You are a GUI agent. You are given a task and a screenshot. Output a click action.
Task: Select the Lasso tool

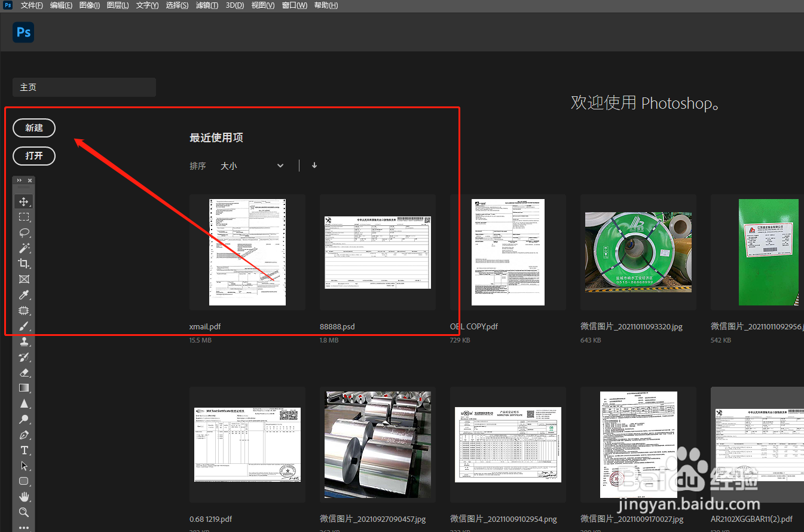coord(24,233)
